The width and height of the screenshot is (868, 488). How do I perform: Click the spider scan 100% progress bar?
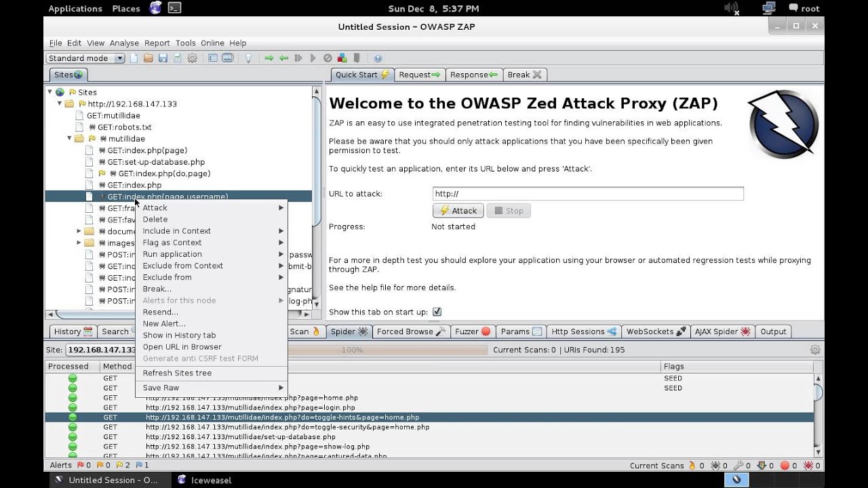tap(387, 350)
